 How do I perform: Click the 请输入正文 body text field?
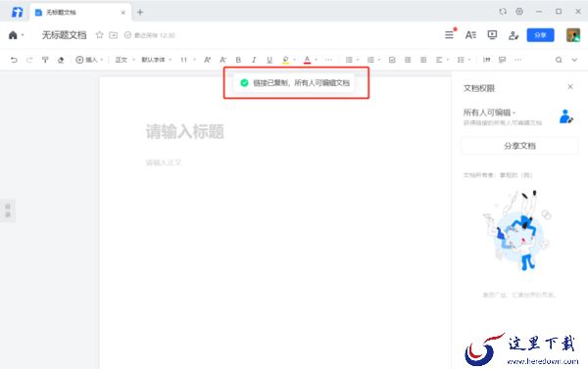[164, 162]
